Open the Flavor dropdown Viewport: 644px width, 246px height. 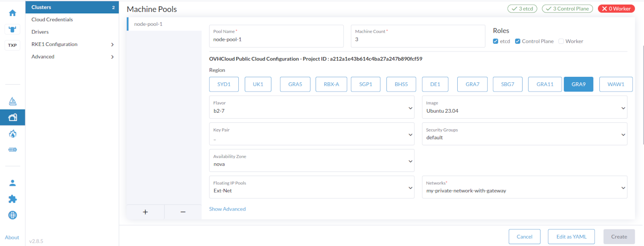click(311, 108)
